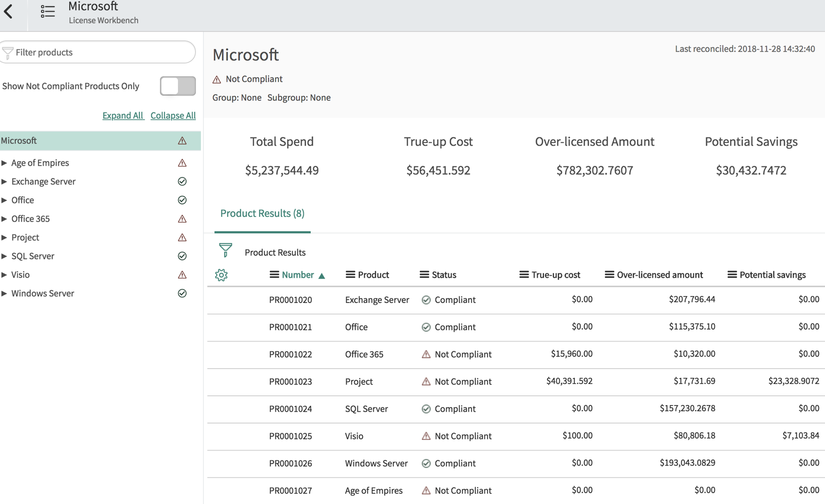This screenshot has height=504, width=825.
Task: Click warning icon beside Age of Empires in sidebar
Action: 182,163
